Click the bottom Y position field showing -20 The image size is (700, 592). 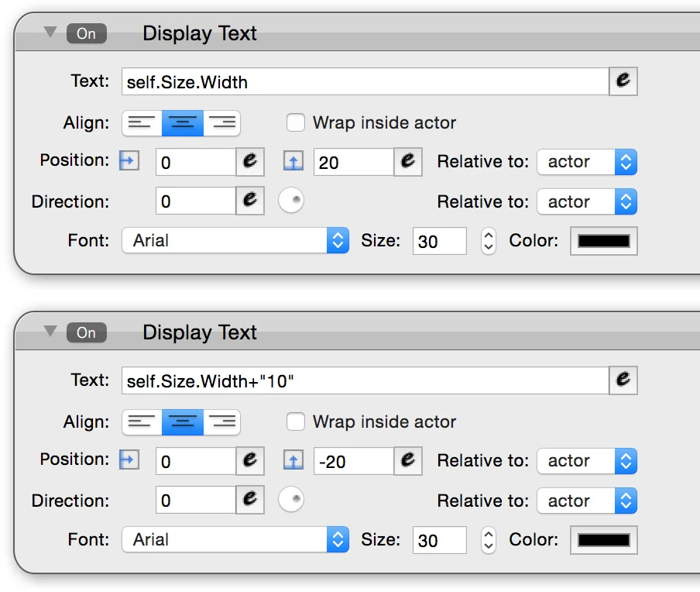pos(354,460)
